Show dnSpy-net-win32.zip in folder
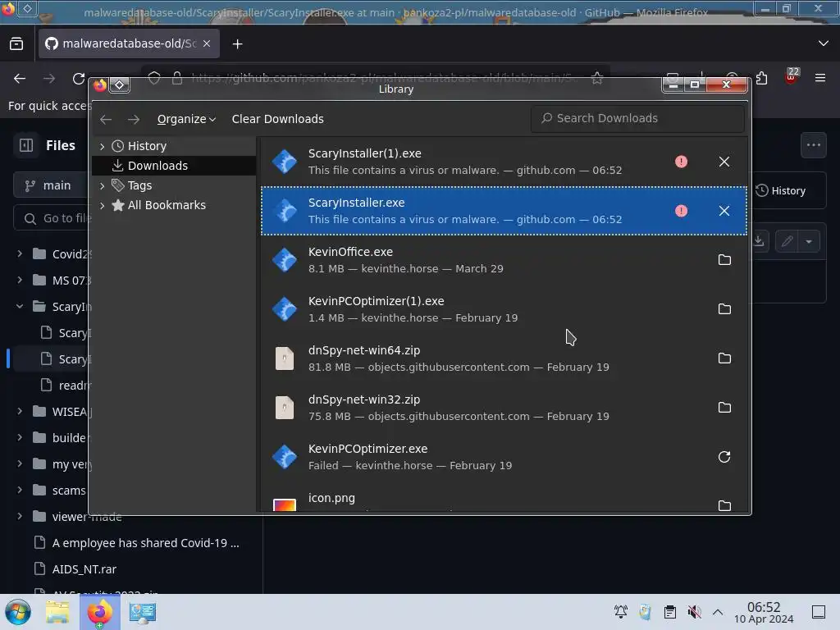840x630 pixels. pos(724,408)
